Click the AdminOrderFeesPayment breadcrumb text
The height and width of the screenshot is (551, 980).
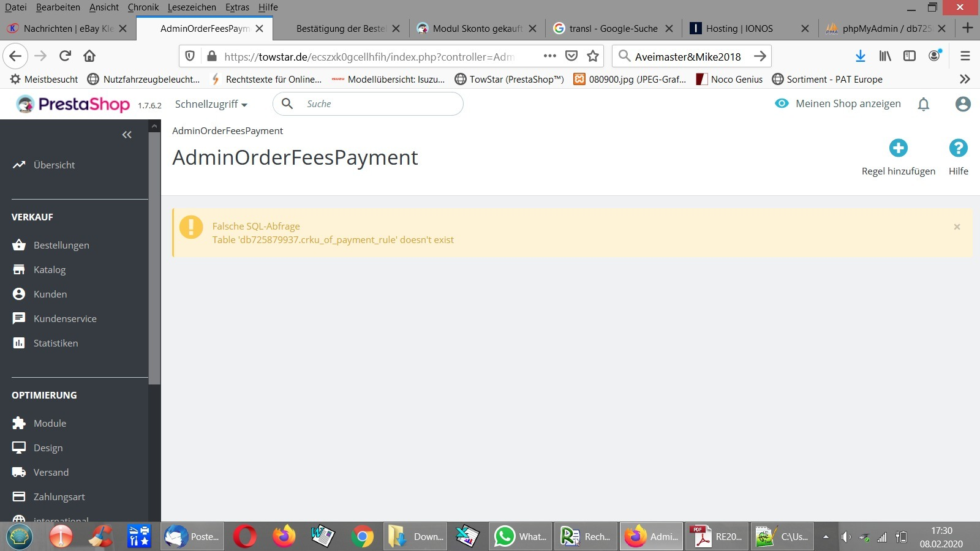[x=227, y=130]
